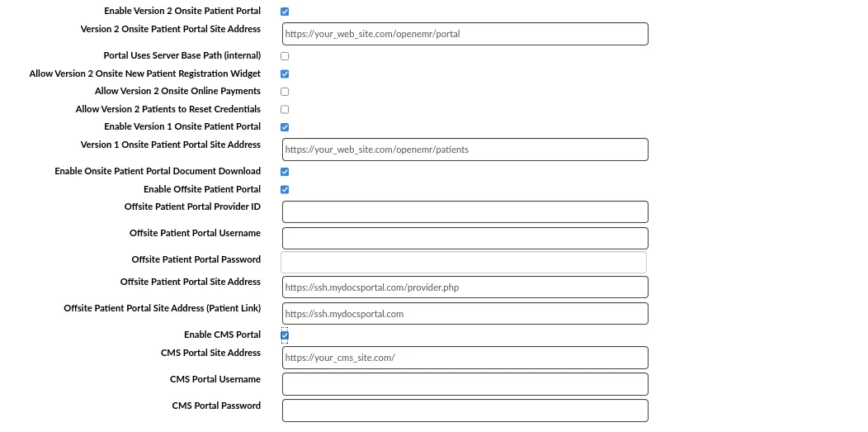Uncheck Enable Offsite Patient Portal
Screen dimensions: 868x432
pos(285,190)
